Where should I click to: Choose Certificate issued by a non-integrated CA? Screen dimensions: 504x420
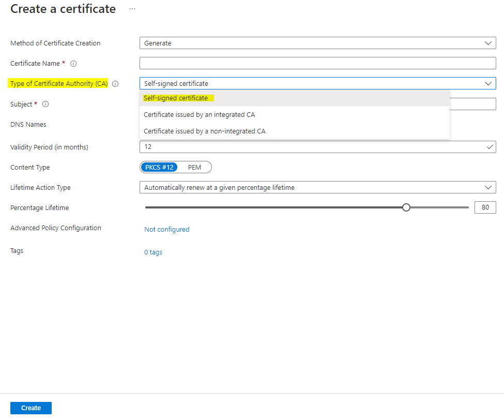295,131
